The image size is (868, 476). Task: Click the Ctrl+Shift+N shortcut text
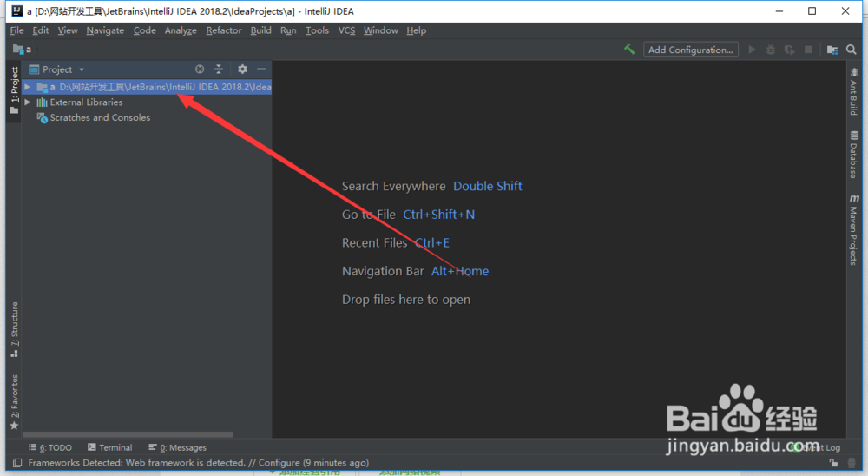[x=439, y=215]
